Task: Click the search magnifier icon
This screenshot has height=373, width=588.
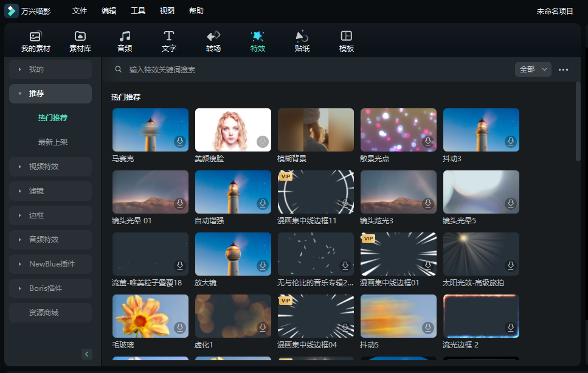Action: pos(118,69)
